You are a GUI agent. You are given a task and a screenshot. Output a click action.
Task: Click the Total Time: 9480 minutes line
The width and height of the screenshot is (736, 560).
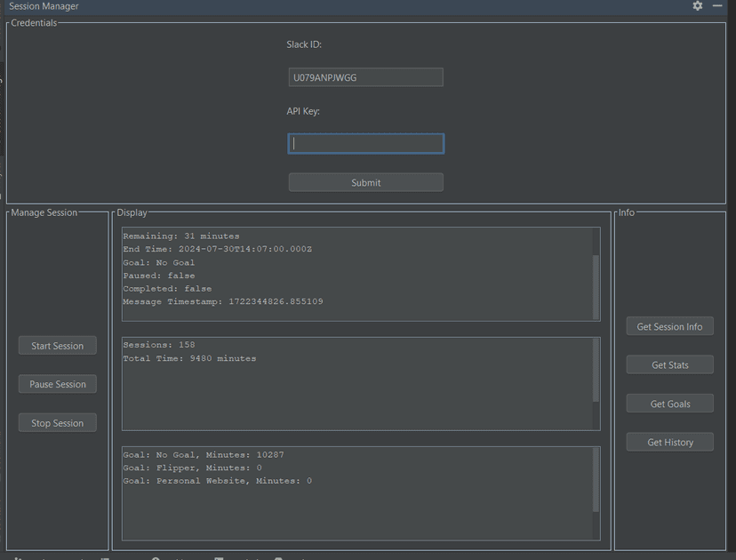tap(189, 358)
